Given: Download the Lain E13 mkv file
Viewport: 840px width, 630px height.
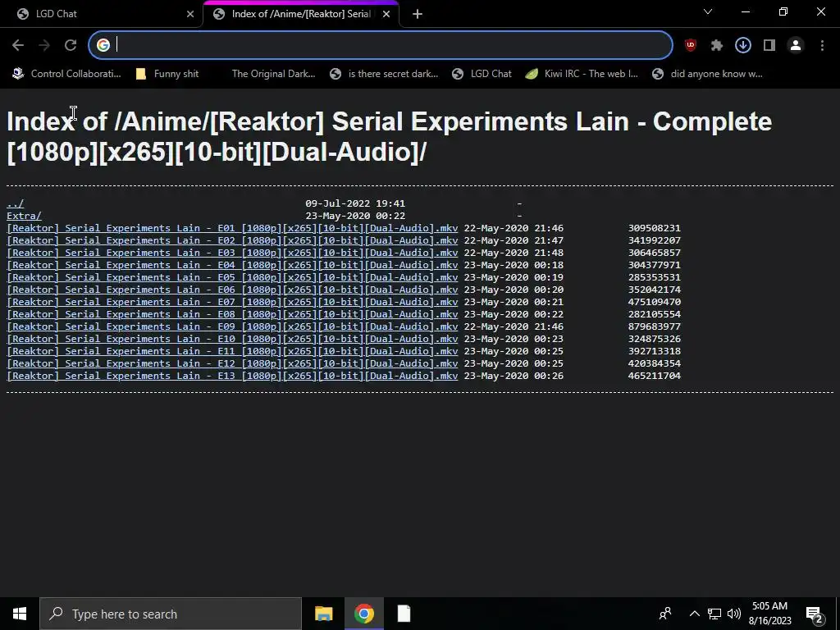Looking at the screenshot, I should click(x=232, y=376).
